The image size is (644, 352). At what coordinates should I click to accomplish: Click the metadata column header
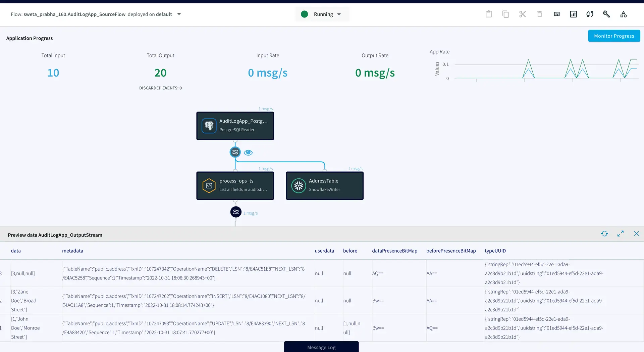72,251
